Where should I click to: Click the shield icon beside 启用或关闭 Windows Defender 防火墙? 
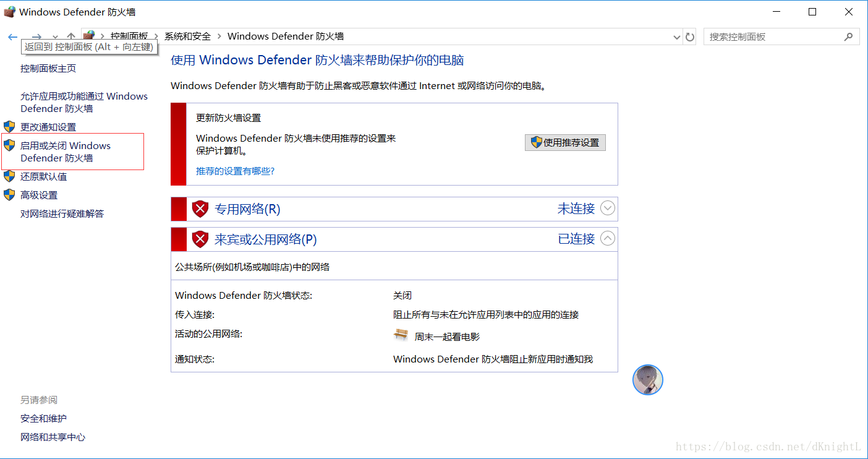[9, 145]
